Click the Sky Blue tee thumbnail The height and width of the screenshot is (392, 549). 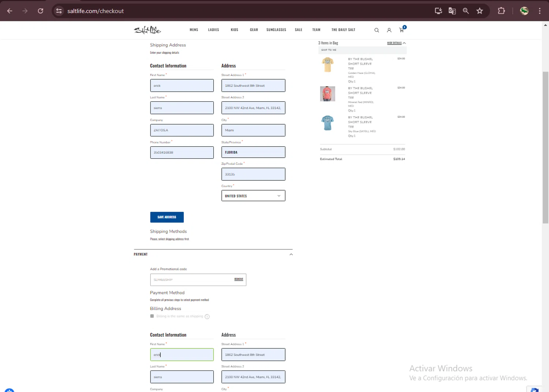(x=328, y=123)
